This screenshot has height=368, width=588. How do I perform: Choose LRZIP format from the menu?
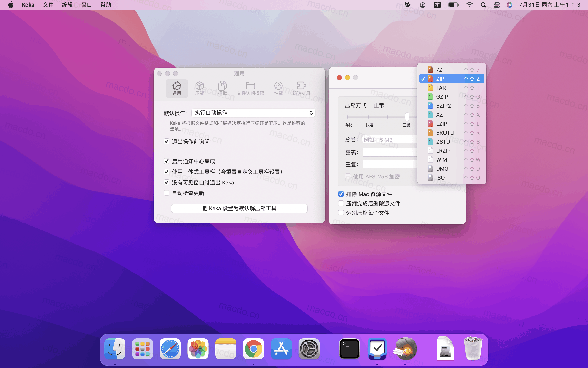(452, 151)
